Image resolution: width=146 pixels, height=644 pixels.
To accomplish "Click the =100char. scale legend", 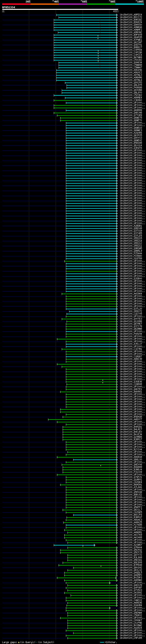I will 109,642.
